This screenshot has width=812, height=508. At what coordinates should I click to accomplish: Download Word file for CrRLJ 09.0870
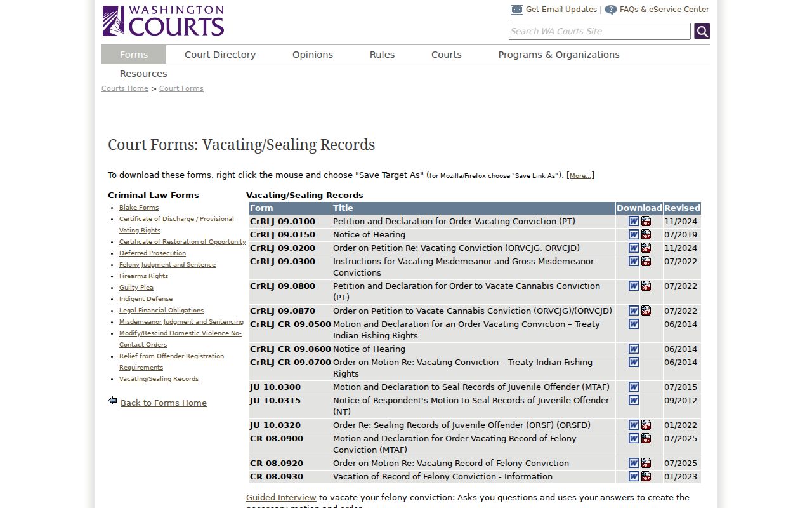pos(634,311)
